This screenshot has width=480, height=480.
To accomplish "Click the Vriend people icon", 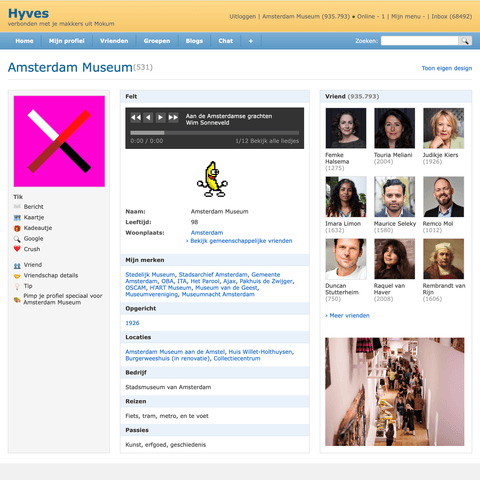I will pos(17,265).
